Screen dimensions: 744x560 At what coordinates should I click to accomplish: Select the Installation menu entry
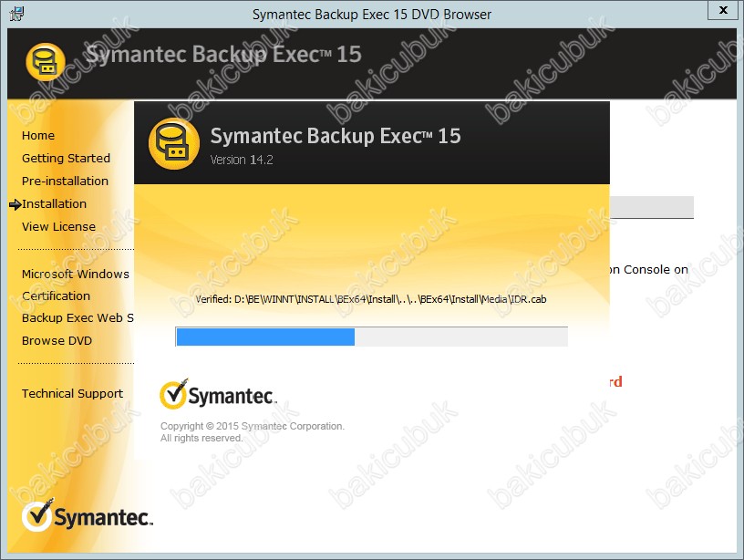54,204
